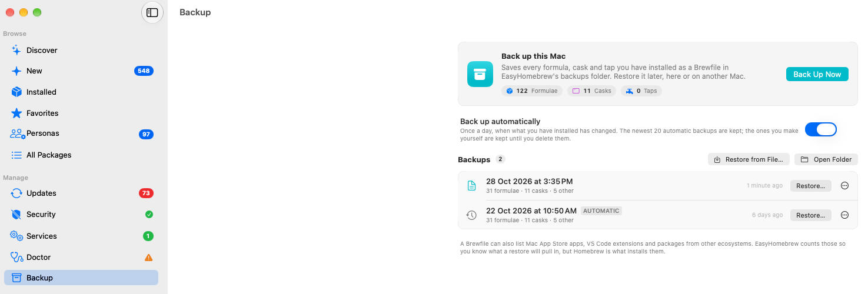Click the 548 badge beside New
Viewport: 868px width, 294px height.
144,71
